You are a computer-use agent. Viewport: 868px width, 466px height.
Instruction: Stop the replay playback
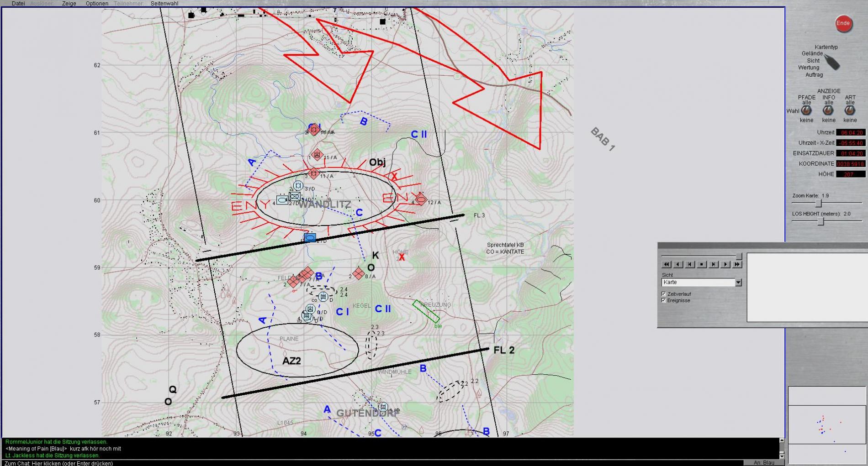click(702, 264)
